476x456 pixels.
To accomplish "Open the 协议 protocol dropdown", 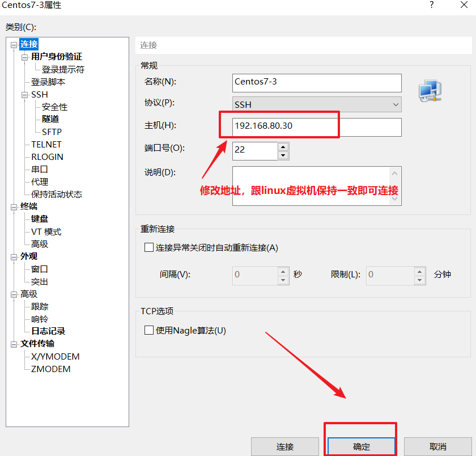I will click(x=395, y=104).
